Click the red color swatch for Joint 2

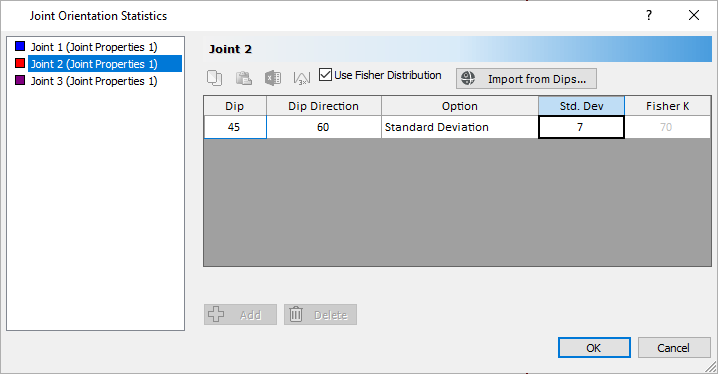click(20, 63)
